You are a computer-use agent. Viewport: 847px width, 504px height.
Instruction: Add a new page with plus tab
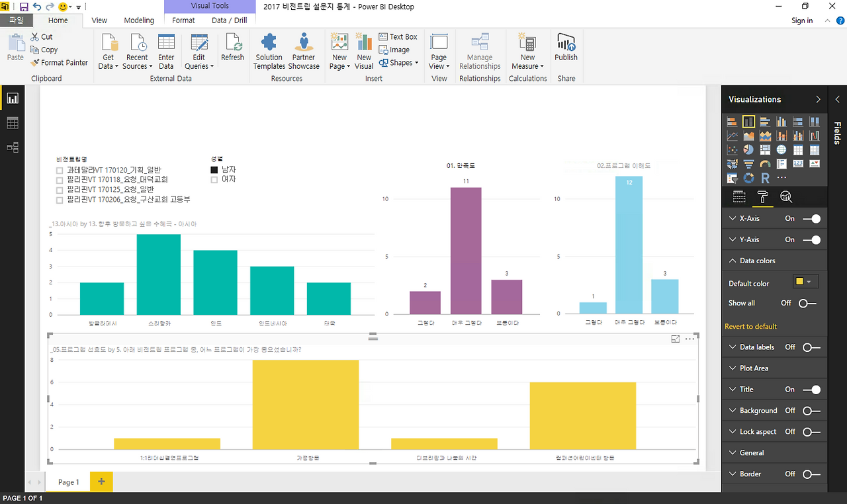click(x=101, y=482)
